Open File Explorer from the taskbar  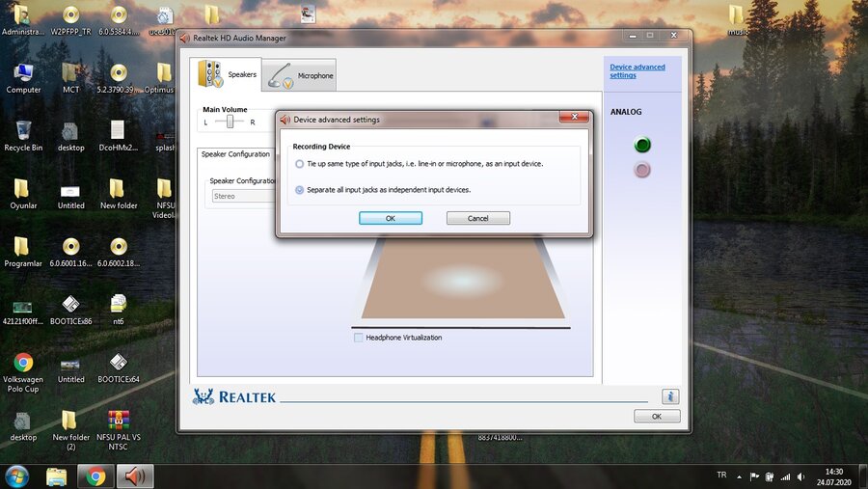pyautogui.click(x=57, y=476)
